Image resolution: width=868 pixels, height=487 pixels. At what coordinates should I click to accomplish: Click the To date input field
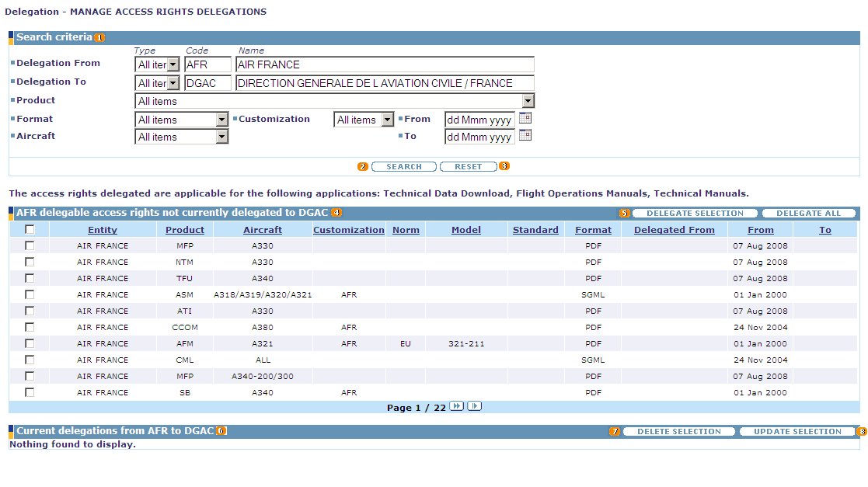(479, 137)
